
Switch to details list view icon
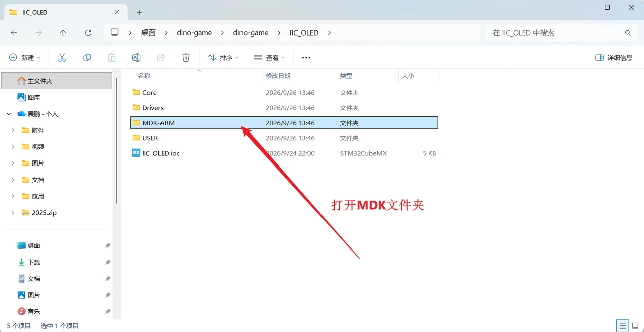[623, 326]
